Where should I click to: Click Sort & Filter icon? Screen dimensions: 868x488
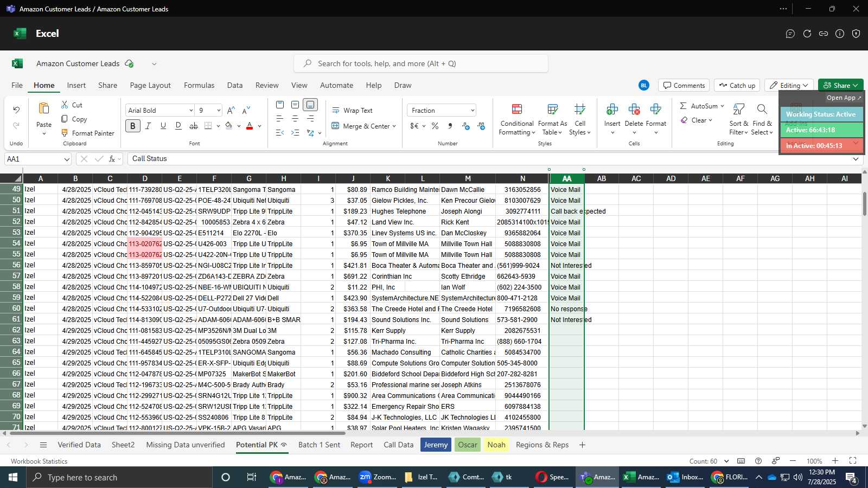tap(738, 110)
